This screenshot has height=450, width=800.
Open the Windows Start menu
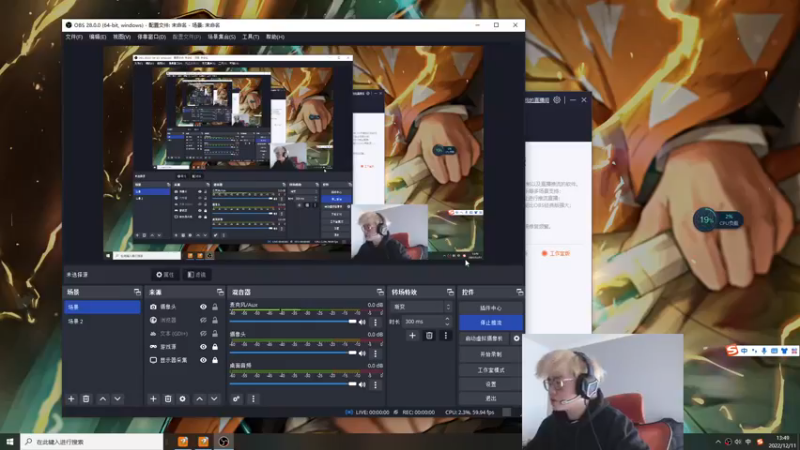(10, 441)
